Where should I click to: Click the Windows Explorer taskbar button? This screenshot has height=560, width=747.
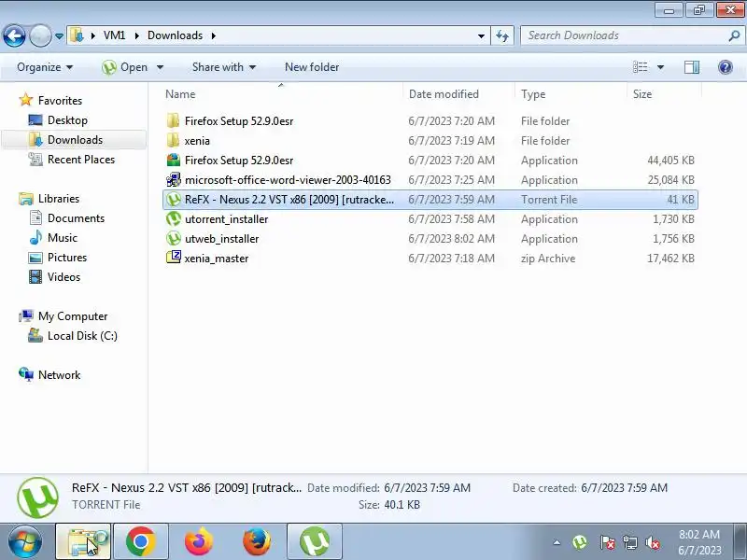coord(83,542)
